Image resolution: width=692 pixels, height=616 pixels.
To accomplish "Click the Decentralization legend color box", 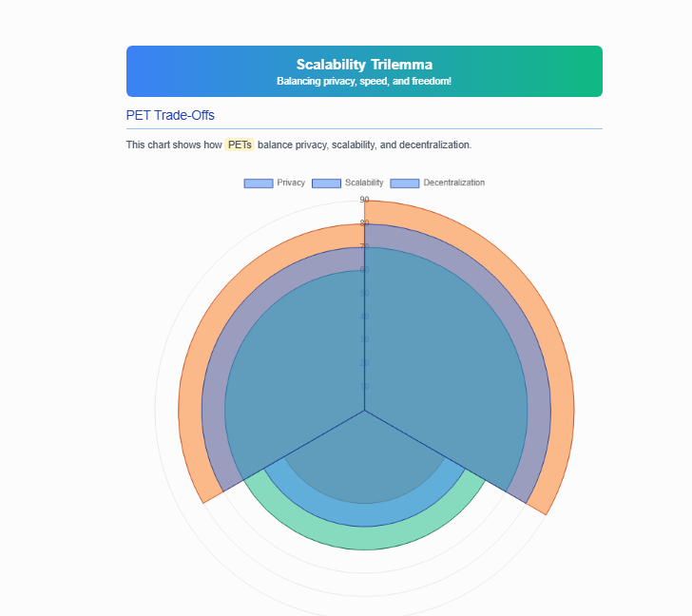I will point(404,183).
